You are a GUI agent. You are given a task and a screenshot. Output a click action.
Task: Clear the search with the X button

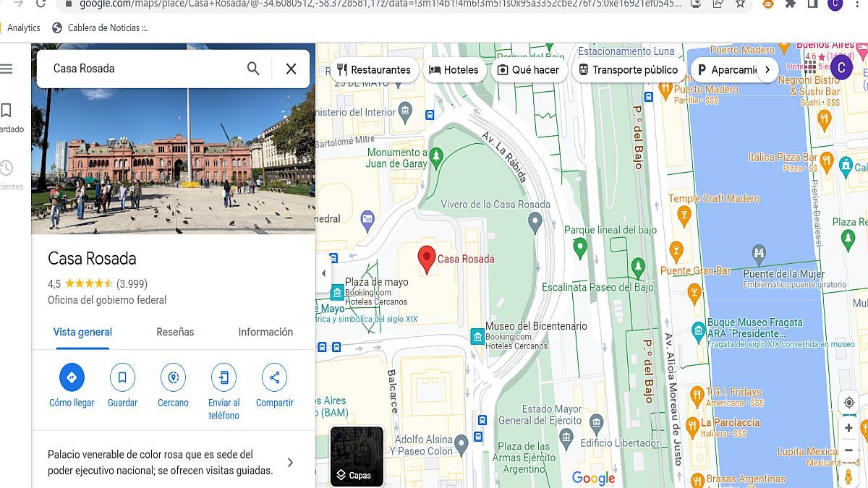click(x=291, y=69)
